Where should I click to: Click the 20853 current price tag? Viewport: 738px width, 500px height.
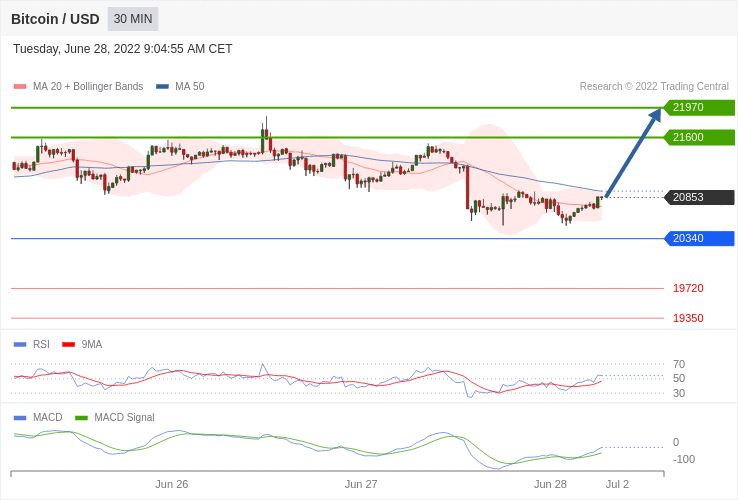tap(699, 197)
